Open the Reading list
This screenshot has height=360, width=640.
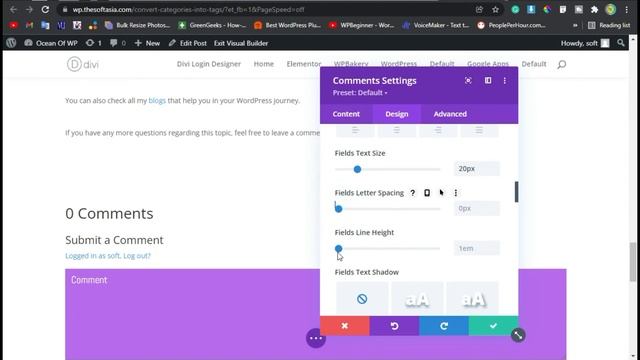(x=609, y=25)
